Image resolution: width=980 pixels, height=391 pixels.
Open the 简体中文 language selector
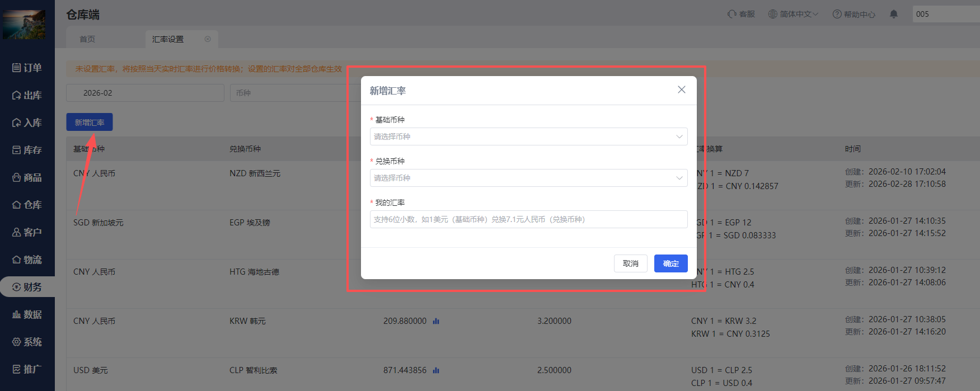coord(793,14)
